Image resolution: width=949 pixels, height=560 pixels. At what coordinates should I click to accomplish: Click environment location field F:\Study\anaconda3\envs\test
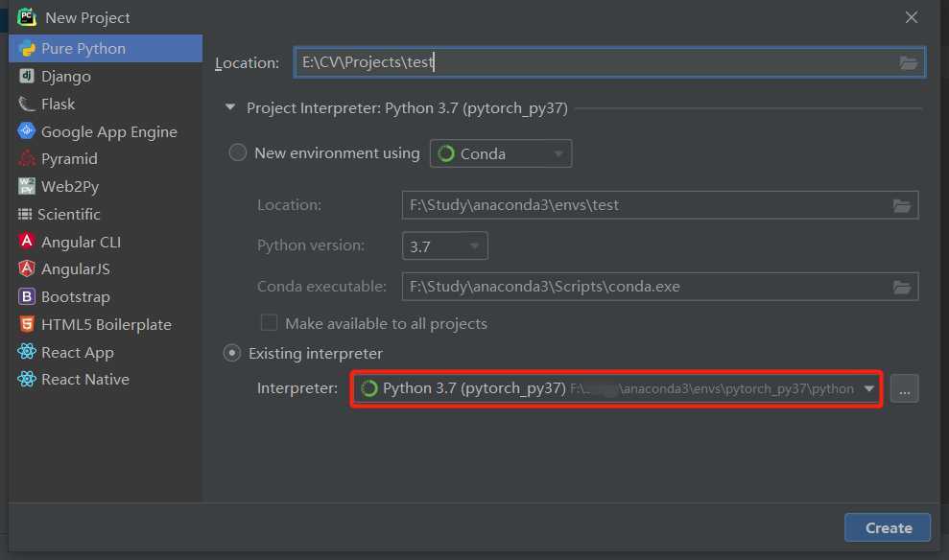point(660,205)
